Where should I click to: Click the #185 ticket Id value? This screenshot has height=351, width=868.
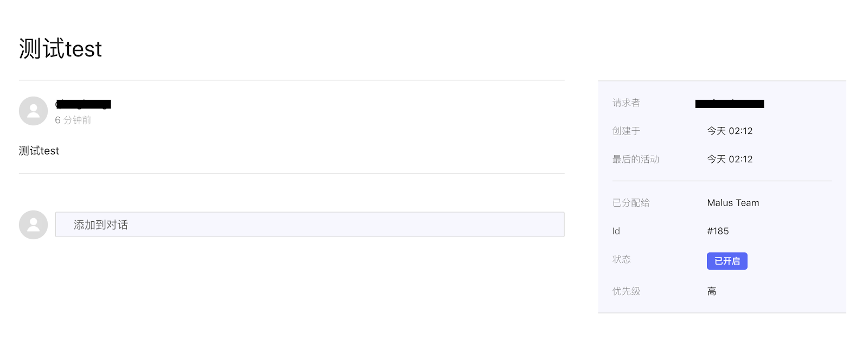click(717, 231)
